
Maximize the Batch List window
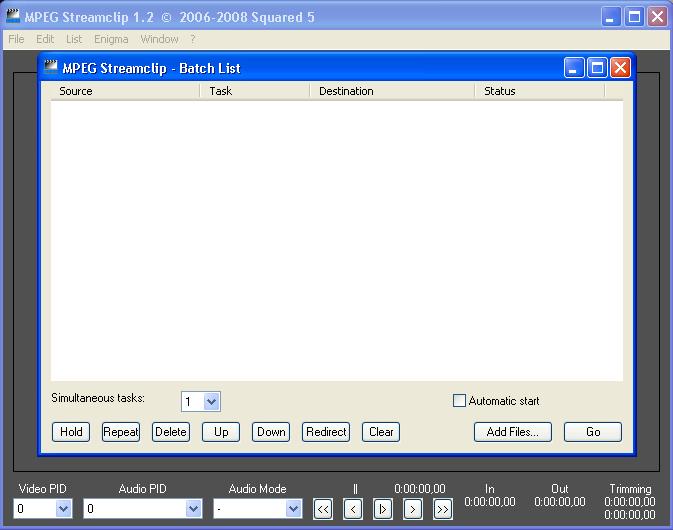click(x=597, y=67)
